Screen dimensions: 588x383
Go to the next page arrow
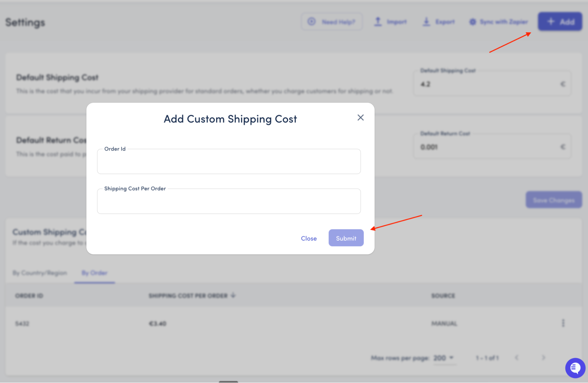(x=543, y=358)
